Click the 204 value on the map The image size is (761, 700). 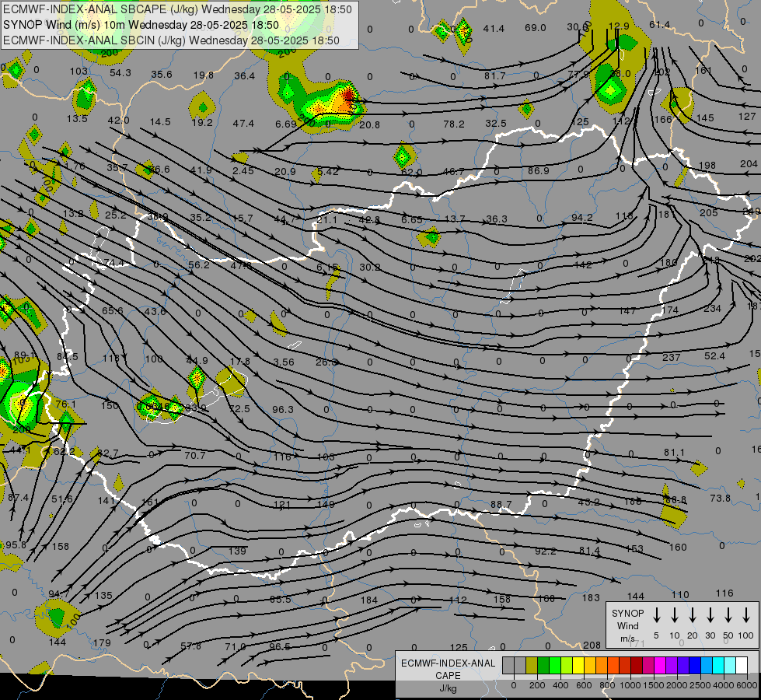click(749, 164)
